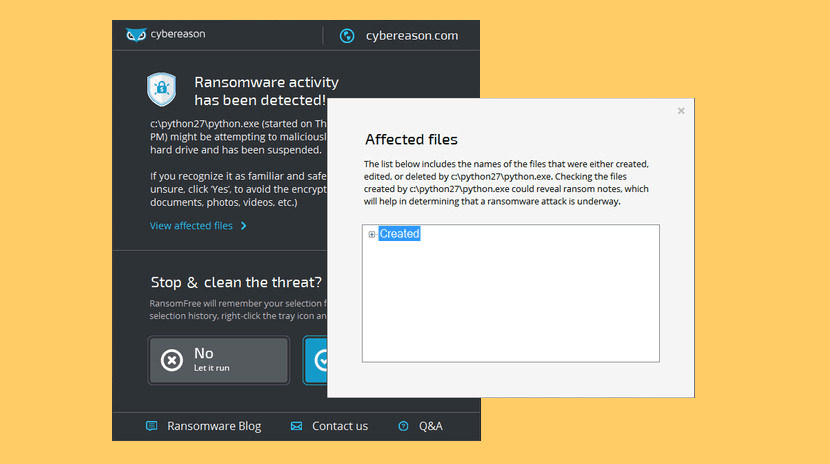Choose No, Let it run
830x464 pixels.
point(219,360)
